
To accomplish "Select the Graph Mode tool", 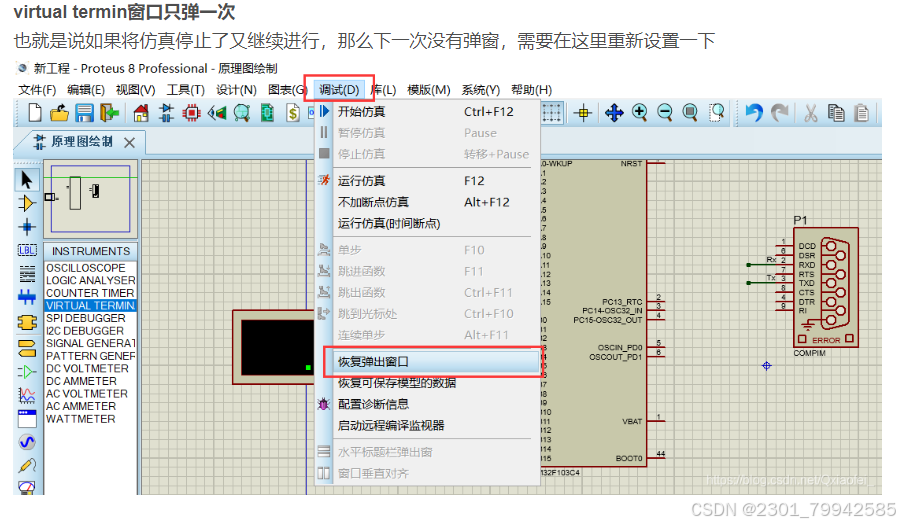I will click(x=26, y=395).
